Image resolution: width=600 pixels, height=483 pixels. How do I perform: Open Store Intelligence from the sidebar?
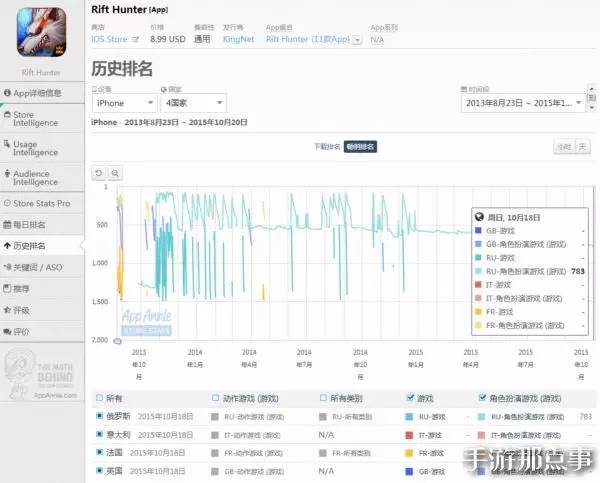tap(42, 120)
